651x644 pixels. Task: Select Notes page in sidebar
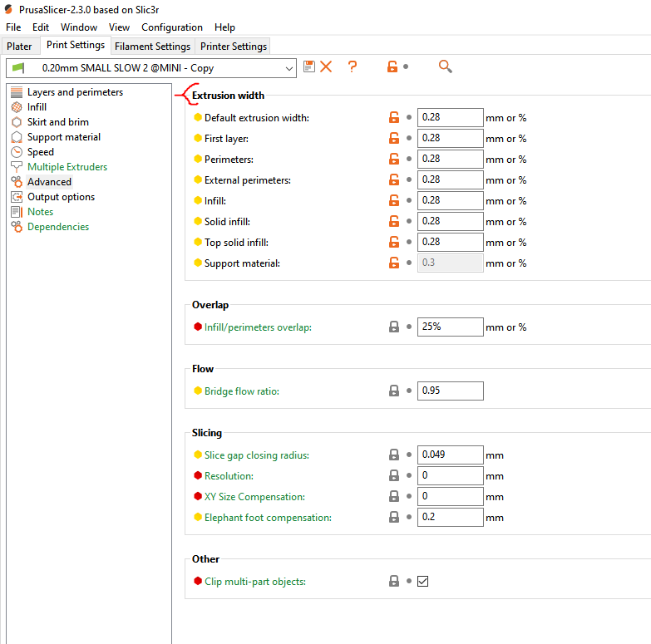(40, 212)
